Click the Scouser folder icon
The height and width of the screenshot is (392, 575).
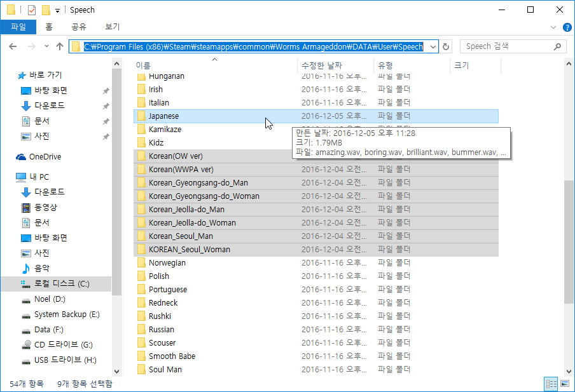141,343
